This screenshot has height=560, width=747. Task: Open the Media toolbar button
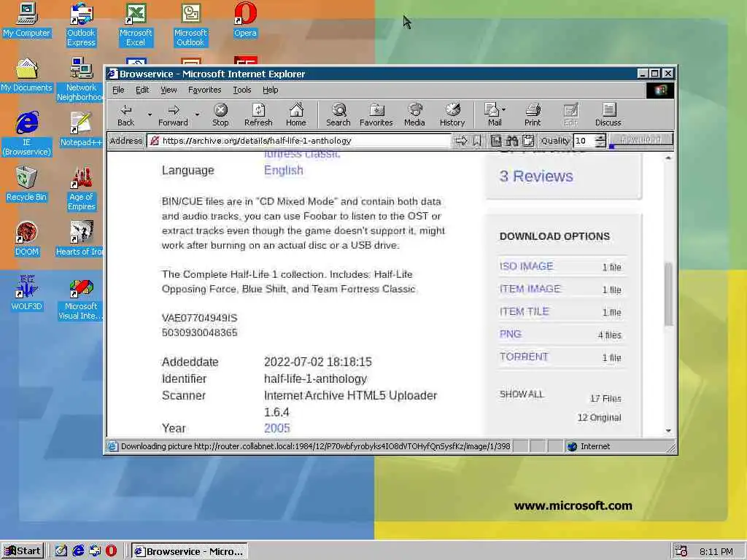pos(414,114)
